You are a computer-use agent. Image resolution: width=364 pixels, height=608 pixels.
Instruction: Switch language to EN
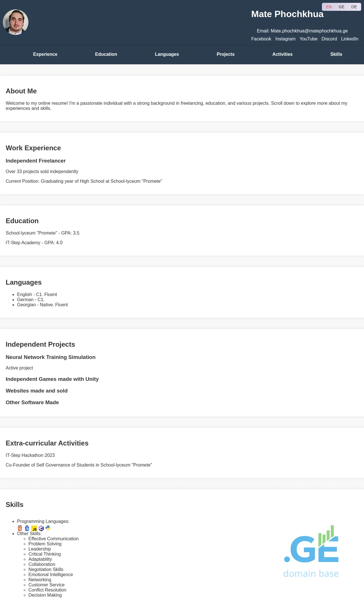(x=329, y=7)
